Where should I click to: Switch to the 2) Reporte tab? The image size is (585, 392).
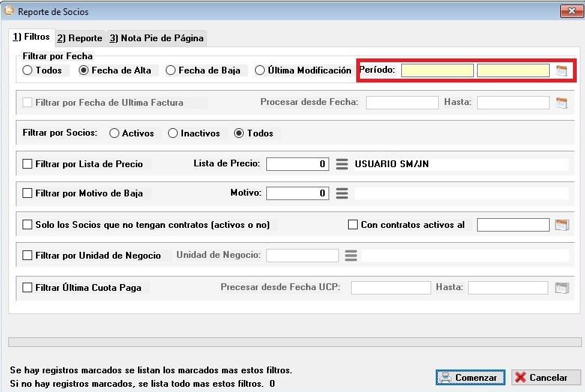79,37
